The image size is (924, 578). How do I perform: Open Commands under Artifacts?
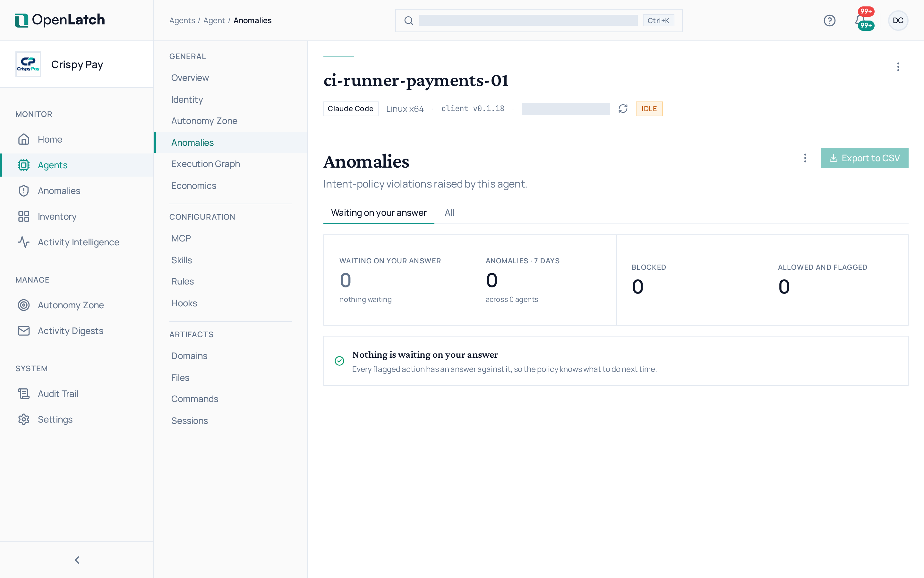click(231, 399)
